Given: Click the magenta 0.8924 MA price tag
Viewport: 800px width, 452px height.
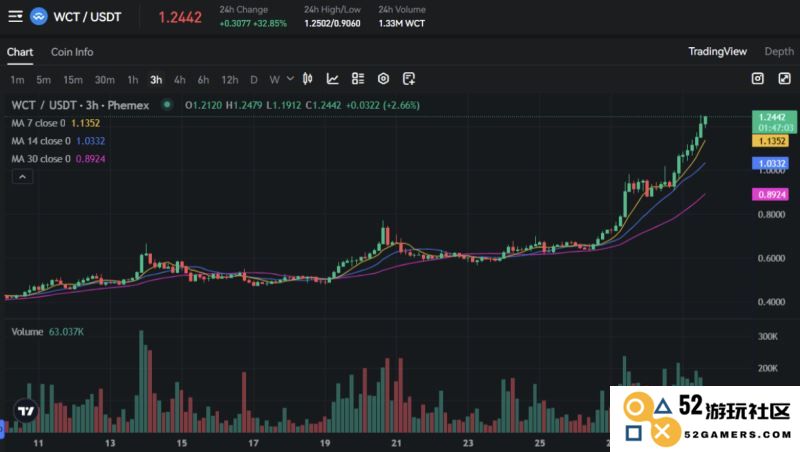Looking at the screenshot, I should (770, 194).
